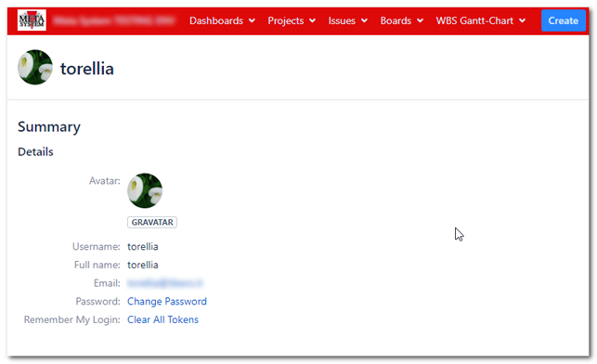This screenshot has height=364, width=597.
Task: Click the blurred site title in header
Action: (113, 20)
